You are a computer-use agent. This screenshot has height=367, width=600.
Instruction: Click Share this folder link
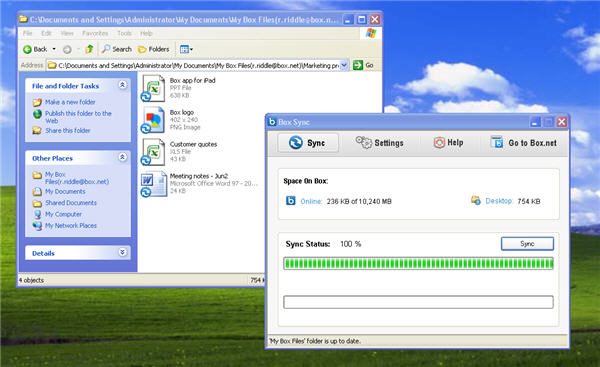[x=67, y=130]
